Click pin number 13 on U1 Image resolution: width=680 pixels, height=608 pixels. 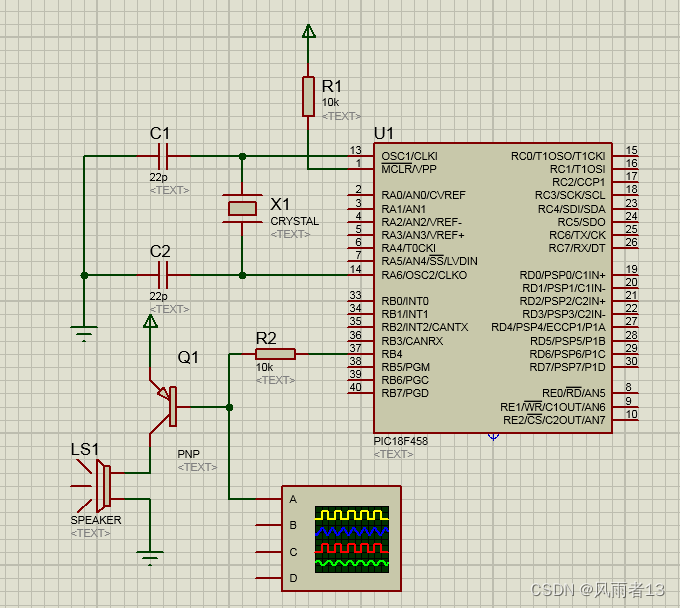356,150
